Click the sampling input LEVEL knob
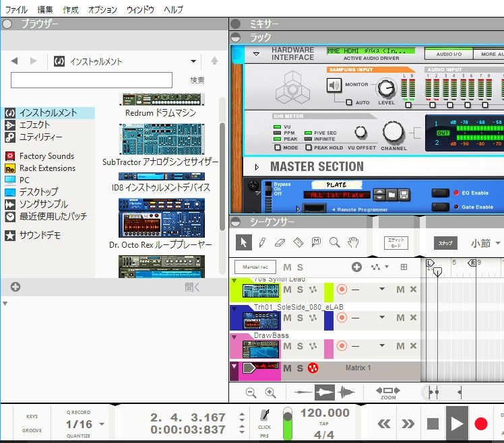 (x=385, y=88)
